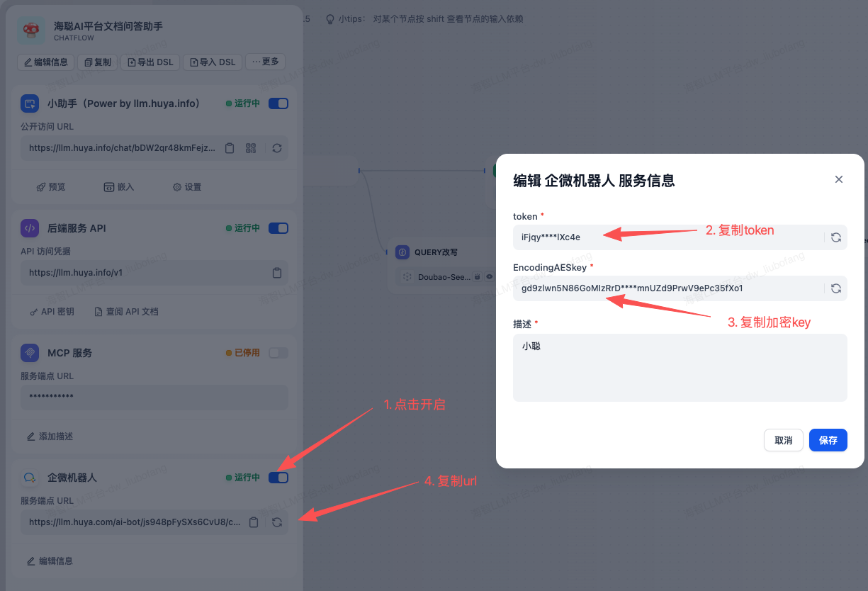Image resolution: width=868 pixels, height=591 pixels.
Task: Turn on the 已停用 MCP 服务 toggle
Action: pyautogui.click(x=278, y=352)
